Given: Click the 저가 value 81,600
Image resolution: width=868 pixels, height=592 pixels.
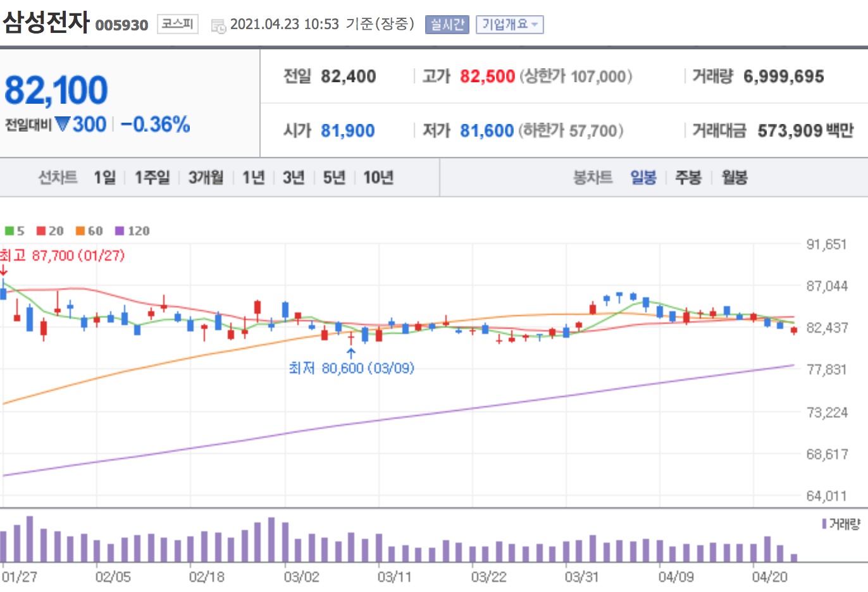Looking at the screenshot, I should pyautogui.click(x=487, y=131).
